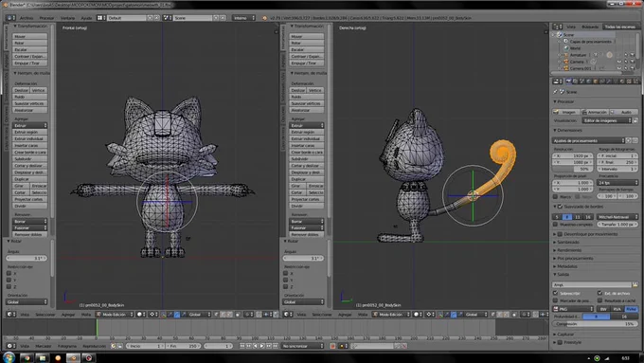Open editor type selector of the timeline
This screenshot has height=363, width=644.
pyautogui.click(x=11, y=346)
